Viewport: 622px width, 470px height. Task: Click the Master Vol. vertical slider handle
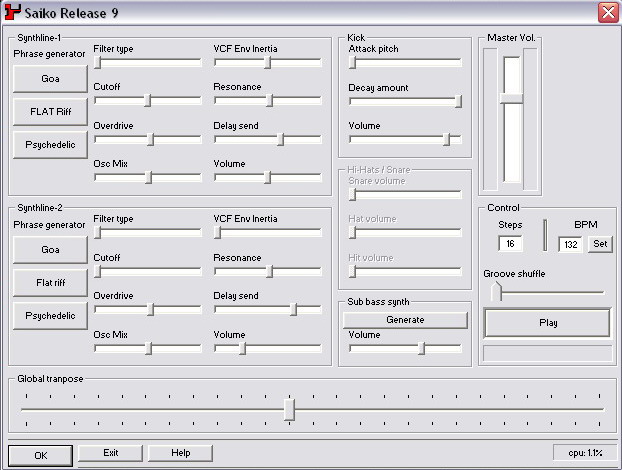511,98
